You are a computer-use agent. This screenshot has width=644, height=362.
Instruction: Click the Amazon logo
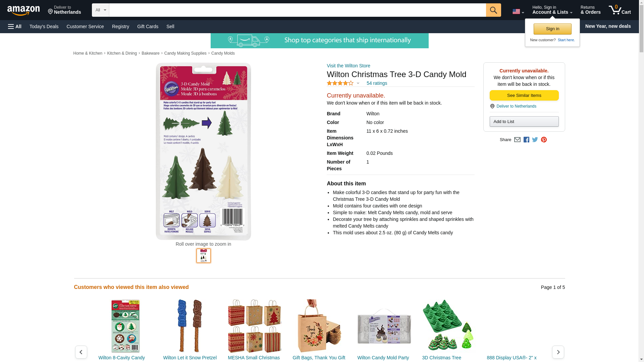23,10
